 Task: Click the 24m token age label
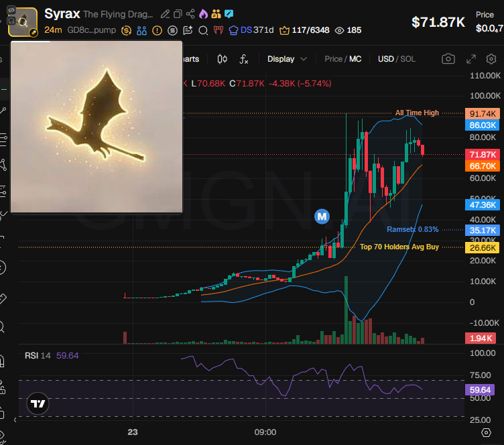coord(53,30)
